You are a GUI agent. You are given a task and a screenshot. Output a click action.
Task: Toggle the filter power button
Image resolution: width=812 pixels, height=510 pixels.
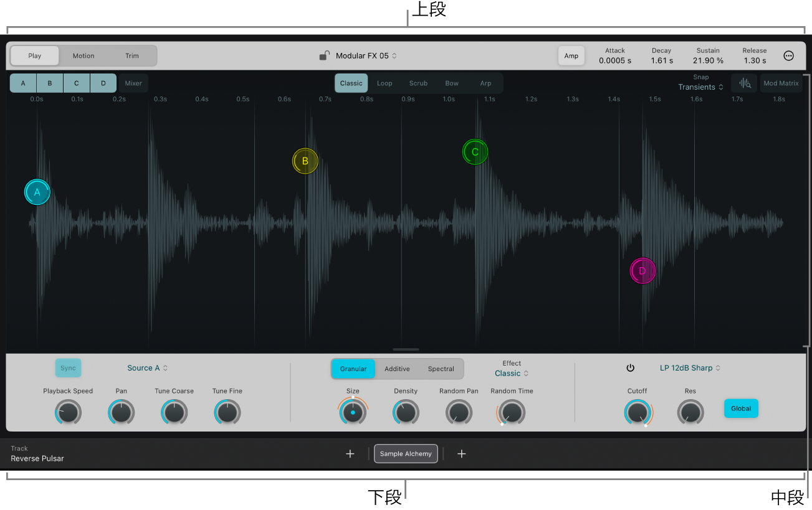tap(630, 368)
